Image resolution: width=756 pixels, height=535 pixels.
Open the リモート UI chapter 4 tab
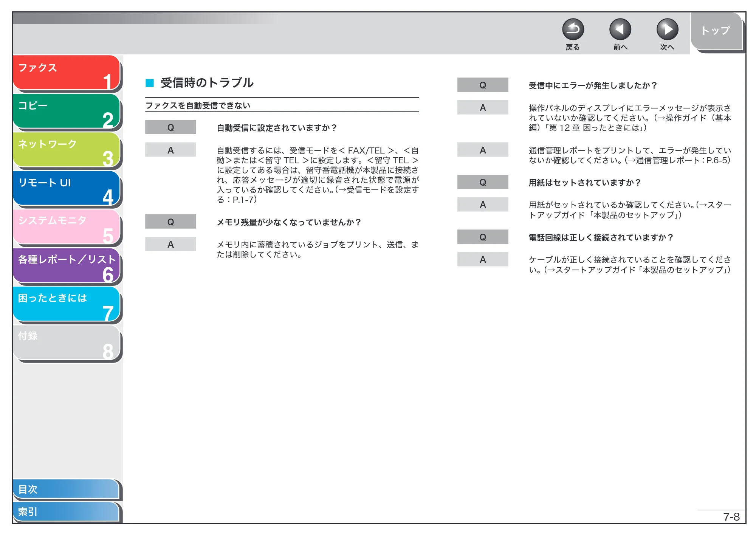67,188
